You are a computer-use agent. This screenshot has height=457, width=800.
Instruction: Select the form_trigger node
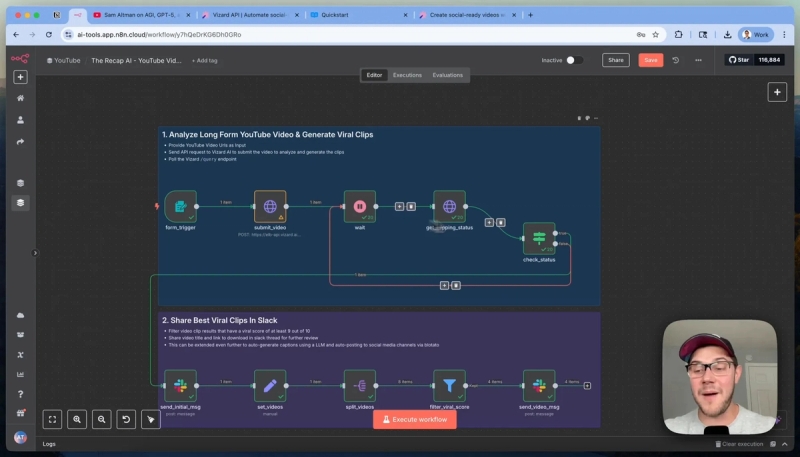(181, 206)
